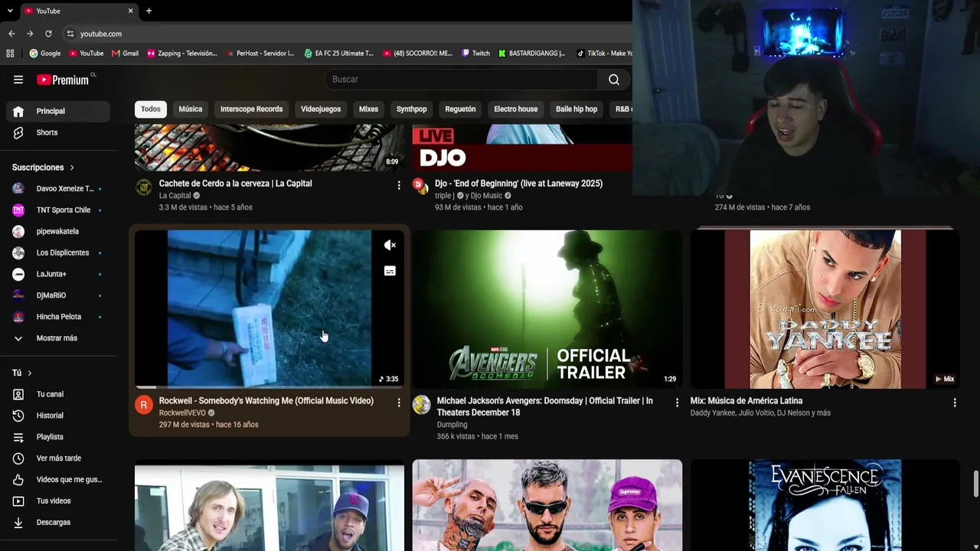Image resolution: width=980 pixels, height=551 pixels.
Task: Click the La Capital channel avatar
Action: 144,187
